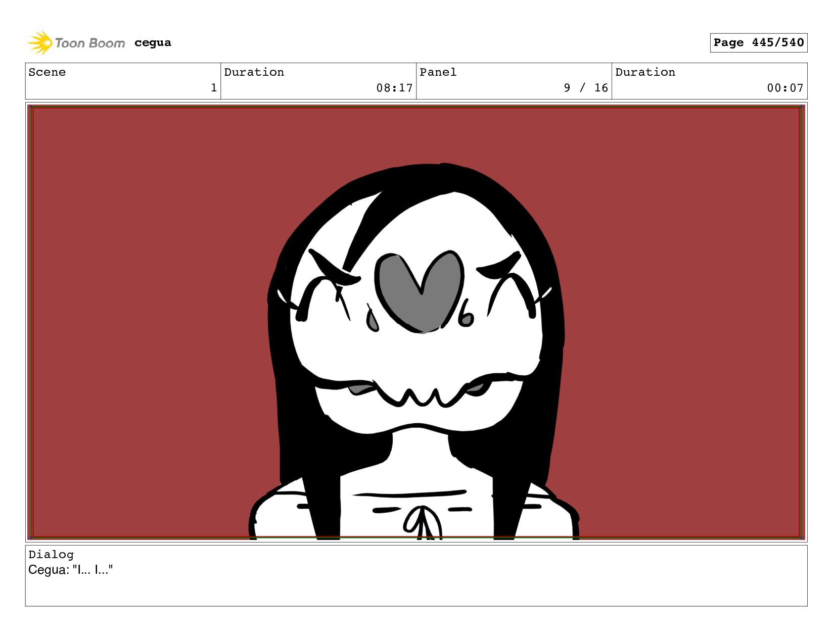Click the Toon Boom logo
The image size is (834, 644).
pyautogui.click(x=76, y=43)
